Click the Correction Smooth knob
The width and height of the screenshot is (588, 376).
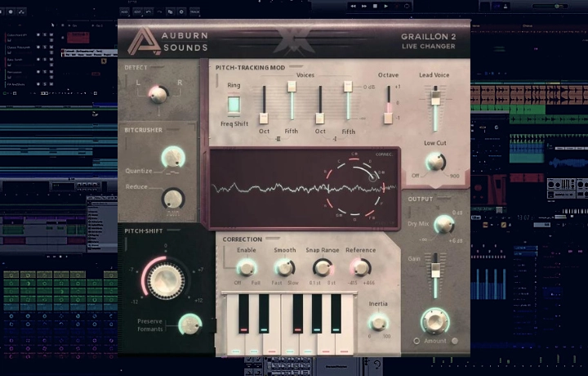pos(285,267)
